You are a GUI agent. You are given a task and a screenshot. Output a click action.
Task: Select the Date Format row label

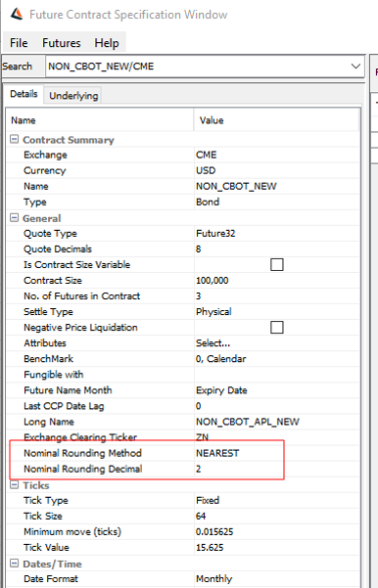pyautogui.click(x=51, y=578)
